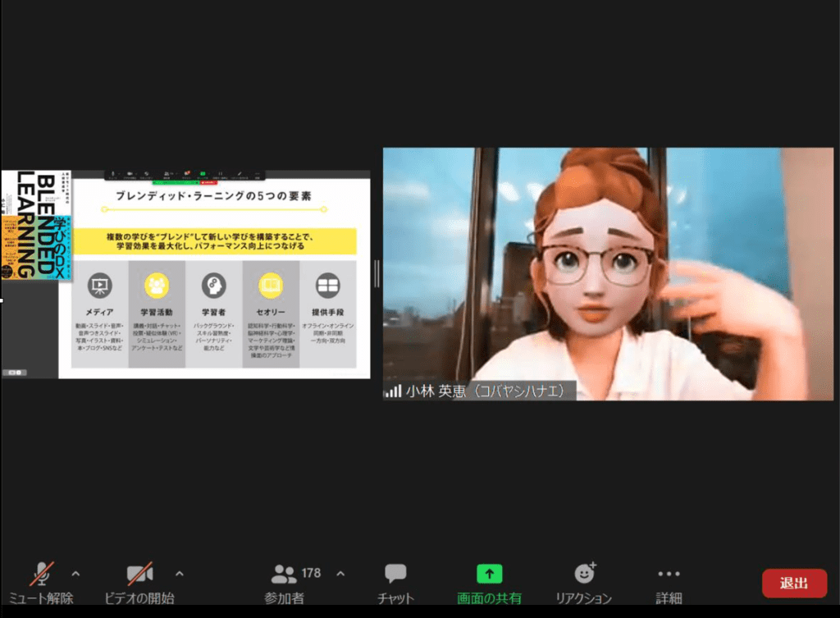Click the signal strength bars on video tile
This screenshot has width=840, height=618.
[x=394, y=391]
